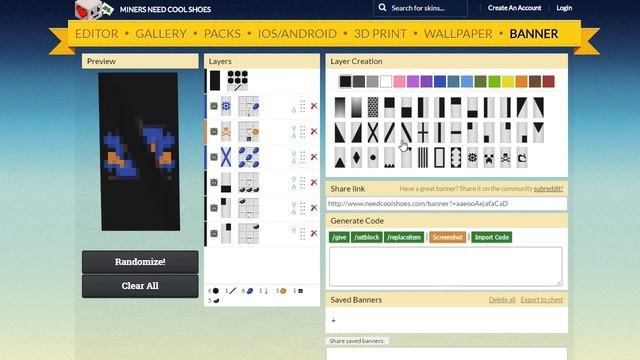This screenshot has height=360, width=640.
Task: Click Delete all saved banners
Action: tap(502, 300)
